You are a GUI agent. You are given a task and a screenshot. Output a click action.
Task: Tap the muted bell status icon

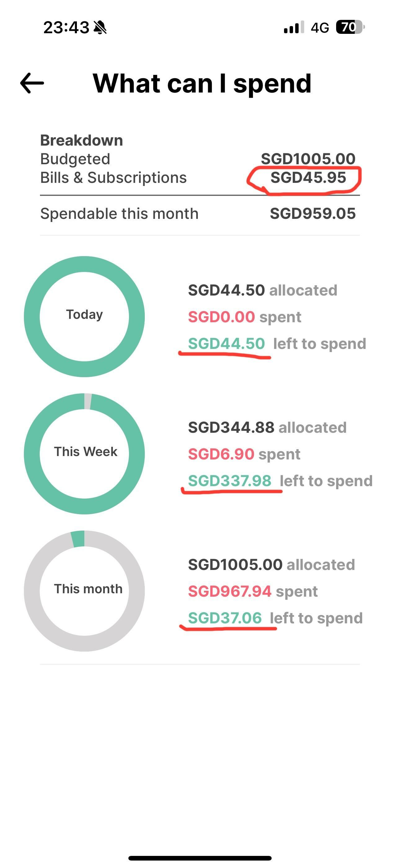[x=100, y=27]
